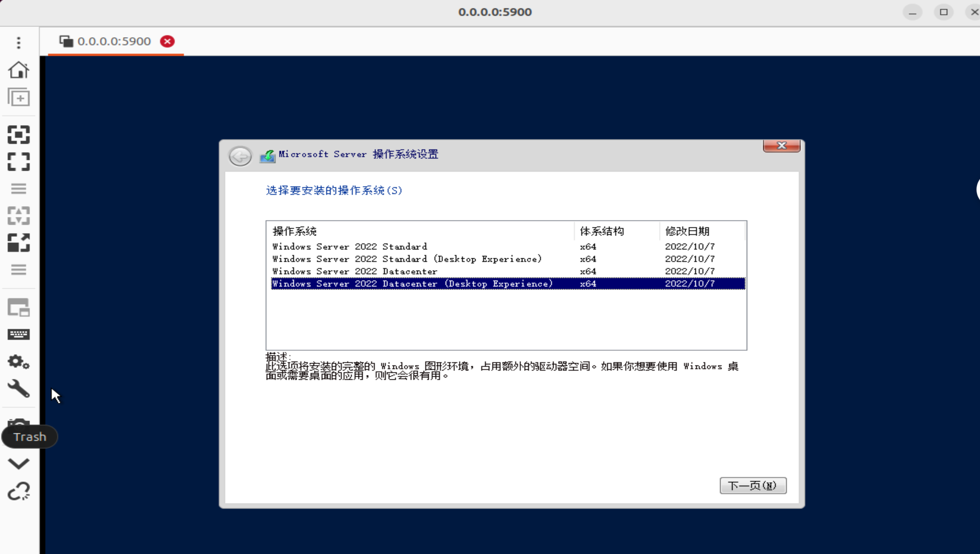Disconnect the session using the link icon
The image size is (980, 554).
click(18, 491)
